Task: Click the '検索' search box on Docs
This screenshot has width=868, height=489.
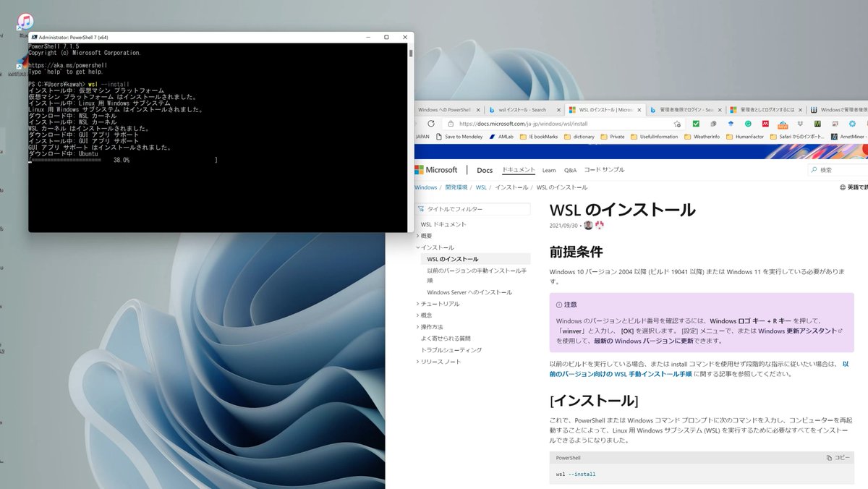Action: 838,170
